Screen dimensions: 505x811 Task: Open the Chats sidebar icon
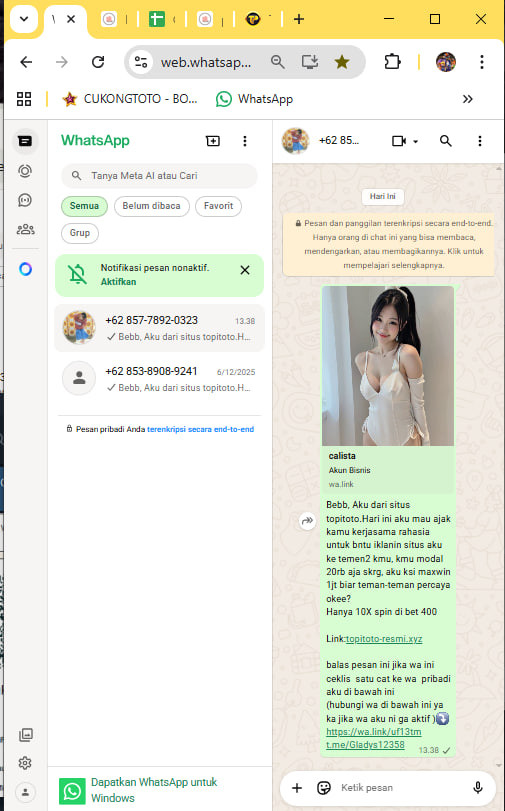[x=25, y=141]
